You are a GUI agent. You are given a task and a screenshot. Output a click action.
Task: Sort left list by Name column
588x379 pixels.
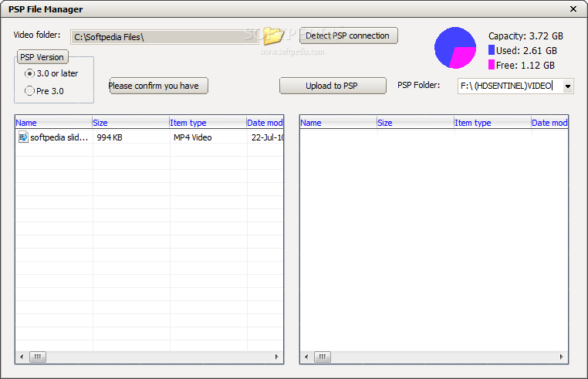pos(53,123)
